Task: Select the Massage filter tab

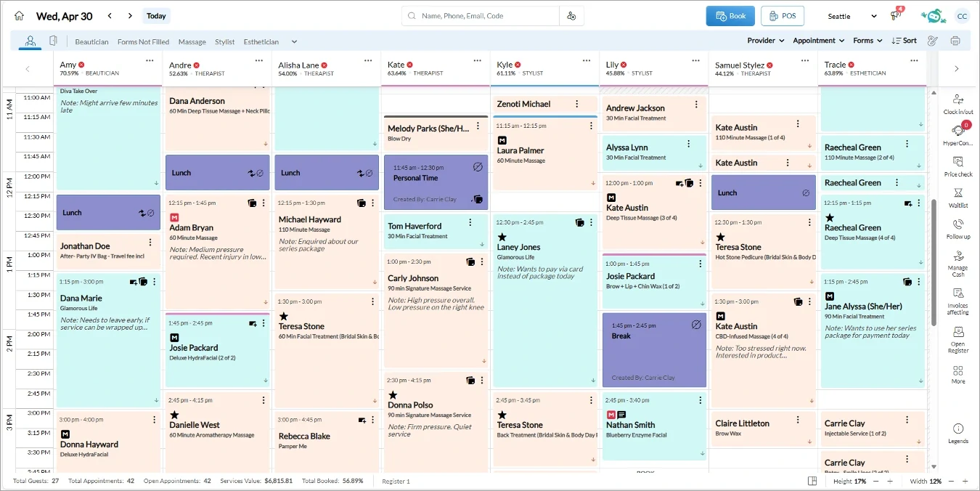Action: point(192,41)
